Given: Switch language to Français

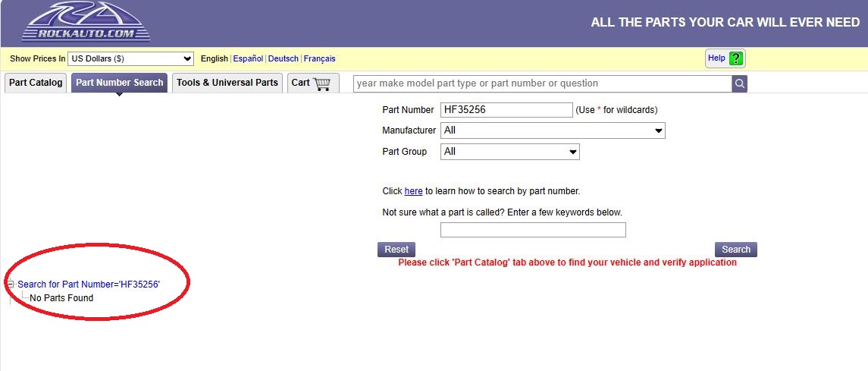Looking at the screenshot, I should click(319, 58).
